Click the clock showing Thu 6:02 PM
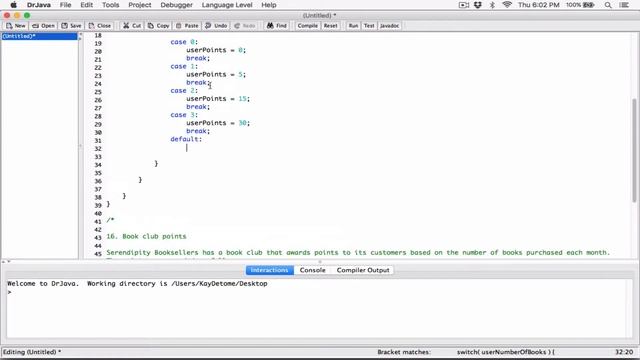The image size is (640, 360). 538,5
